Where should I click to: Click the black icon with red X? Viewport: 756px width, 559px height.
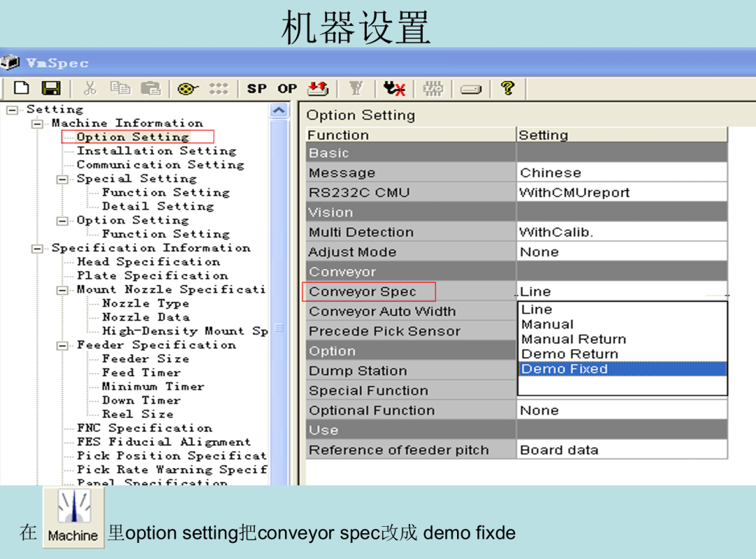(x=394, y=88)
